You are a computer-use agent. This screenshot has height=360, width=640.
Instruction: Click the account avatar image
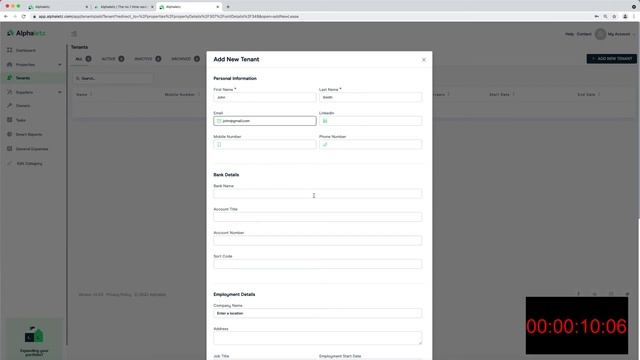tap(600, 34)
